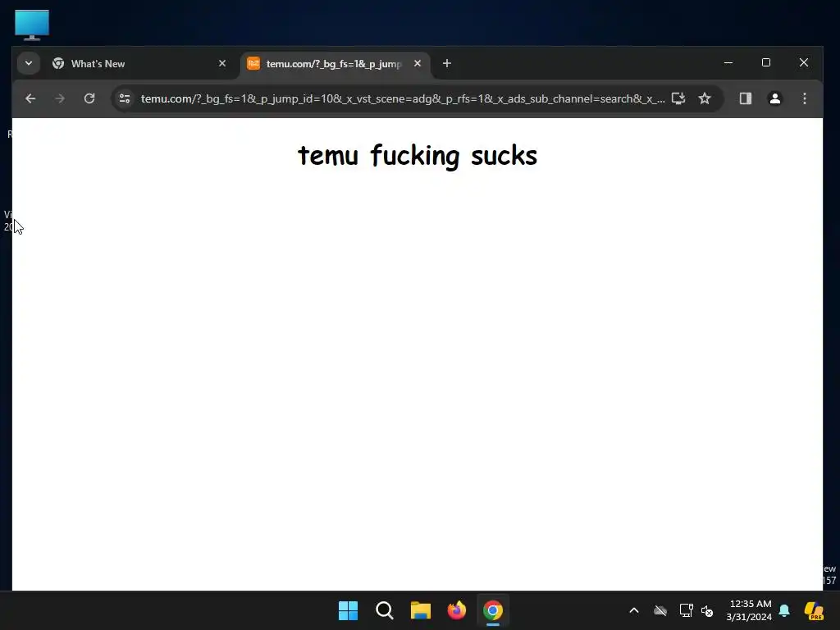Select the This PC desktop icon
This screenshot has height=630, width=840.
pyautogui.click(x=32, y=25)
